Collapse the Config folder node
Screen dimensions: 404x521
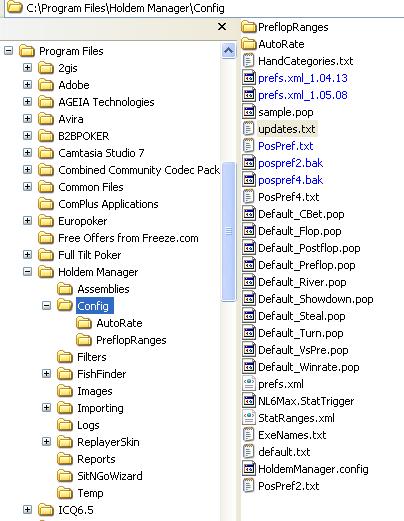point(47,306)
